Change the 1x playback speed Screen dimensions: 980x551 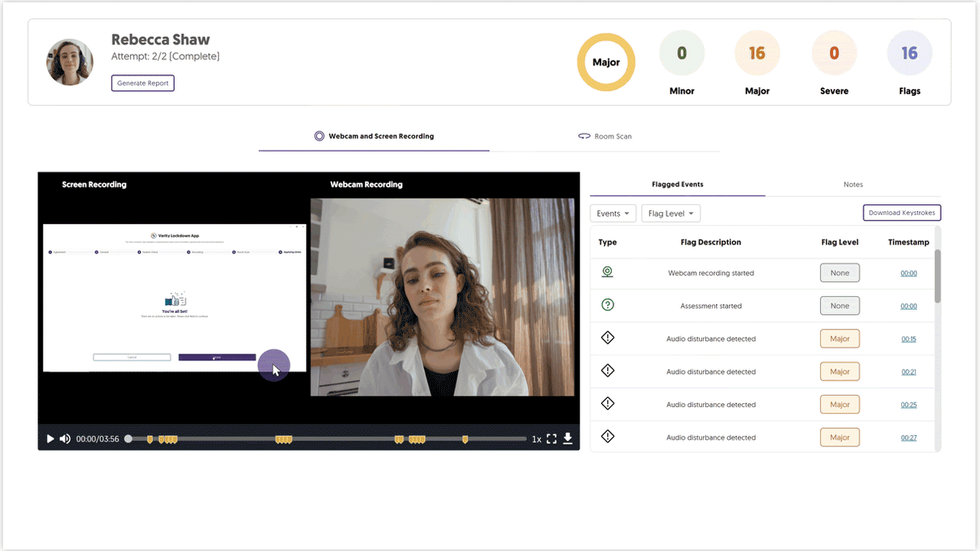point(537,439)
